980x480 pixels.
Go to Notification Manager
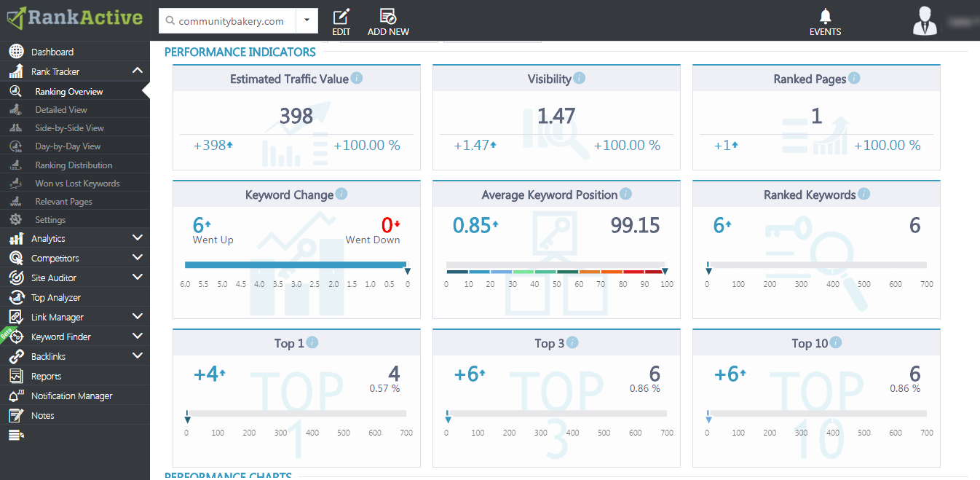[x=71, y=396]
